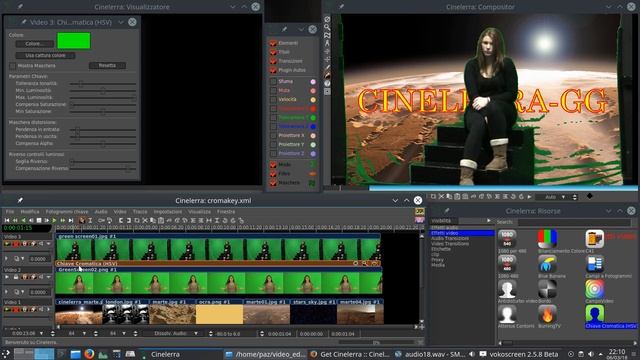Click the Resetta button
640x360 pixels.
(107, 65)
